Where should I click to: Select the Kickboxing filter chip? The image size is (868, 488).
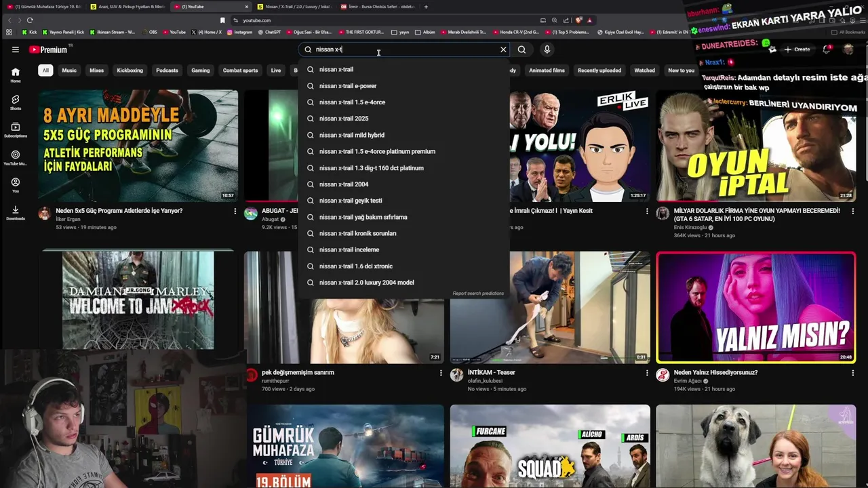pos(130,70)
